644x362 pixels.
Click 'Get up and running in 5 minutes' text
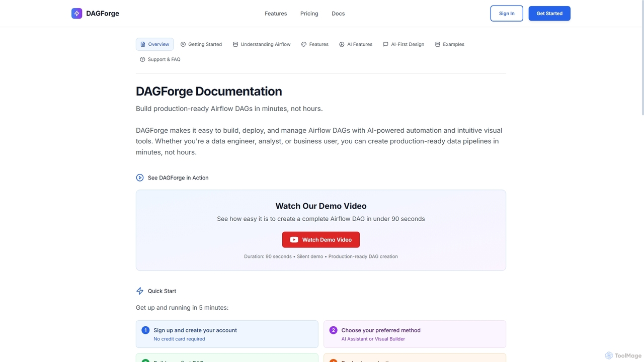point(182,308)
